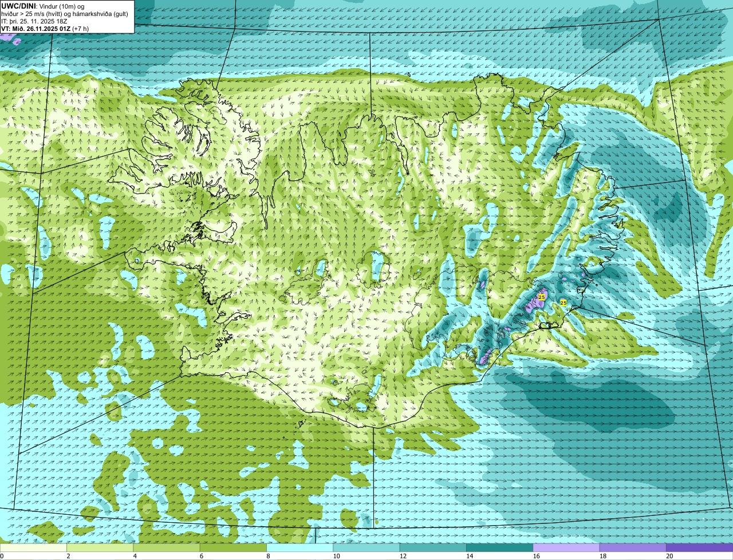
Task: Click the 12–14 m/s teal legend swatch
Action: click(x=433, y=547)
